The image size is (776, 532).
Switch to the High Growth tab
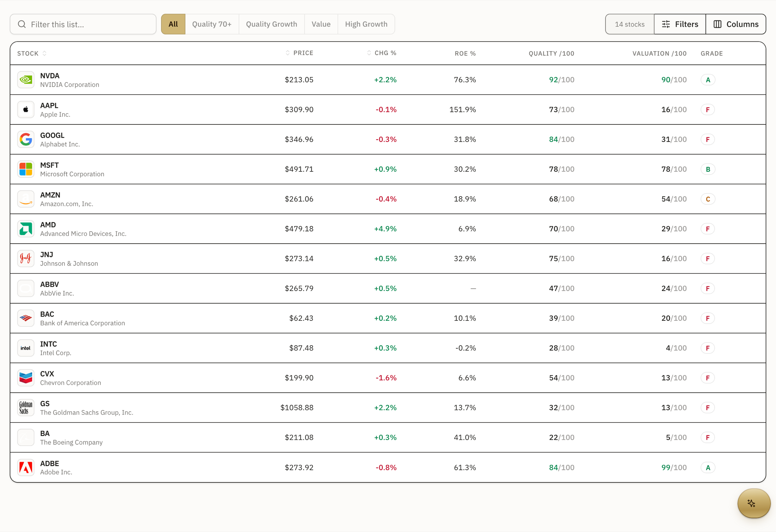point(366,24)
